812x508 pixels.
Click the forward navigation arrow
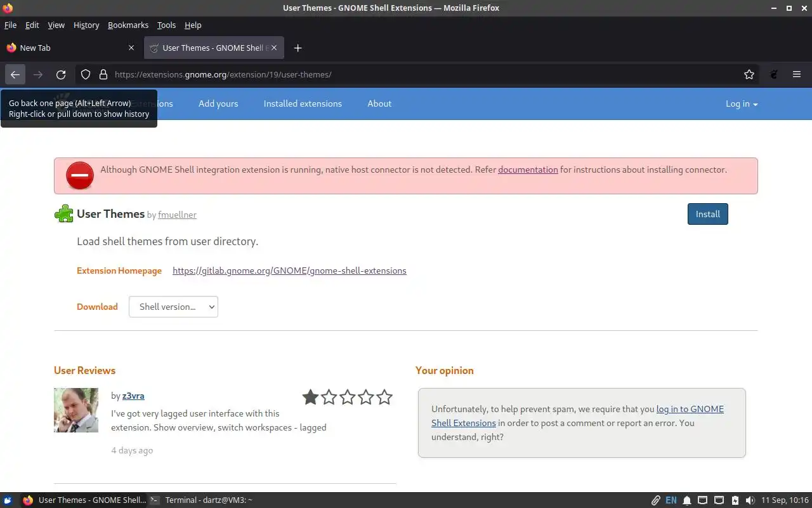(x=38, y=74)
